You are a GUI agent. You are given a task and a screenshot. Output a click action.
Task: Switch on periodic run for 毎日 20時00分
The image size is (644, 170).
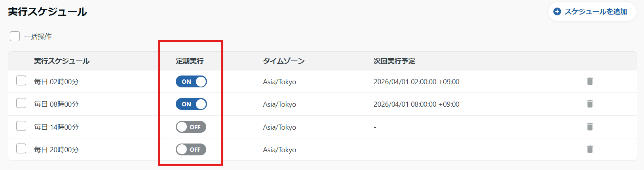click(191, 149)
